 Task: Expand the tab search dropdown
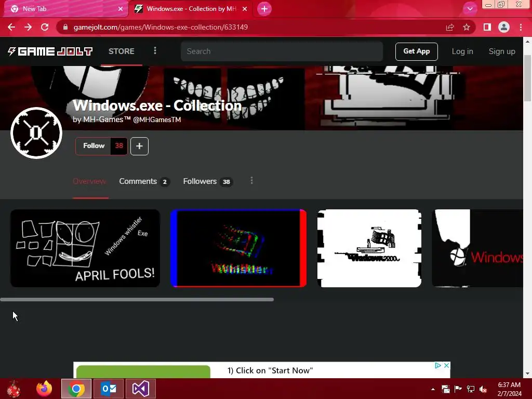tap(470, 9)
